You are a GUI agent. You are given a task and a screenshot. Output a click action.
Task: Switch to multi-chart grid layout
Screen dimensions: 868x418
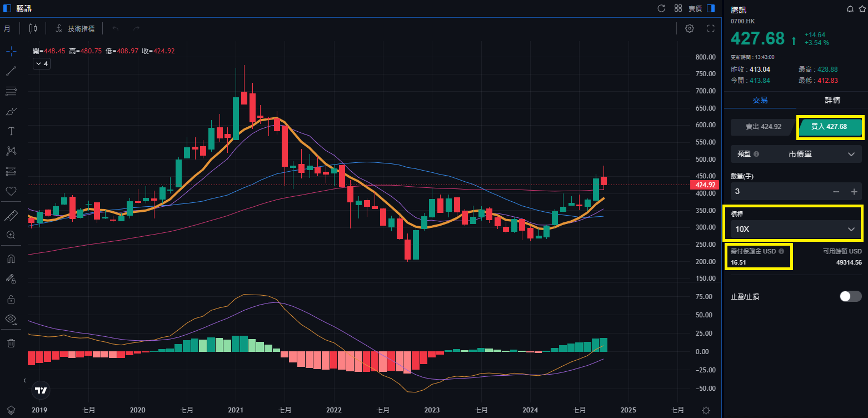tap(678, 8)
